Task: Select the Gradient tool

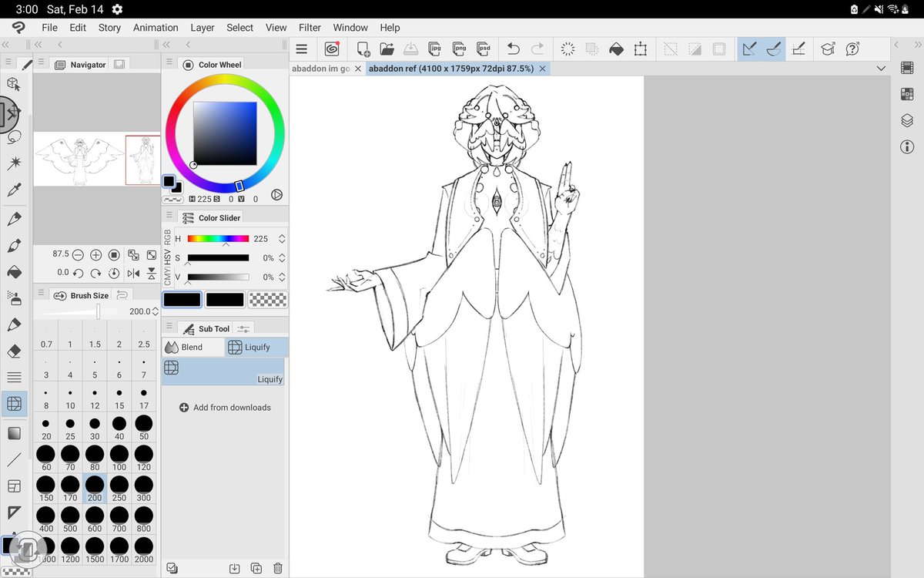Action: point(13,433)
